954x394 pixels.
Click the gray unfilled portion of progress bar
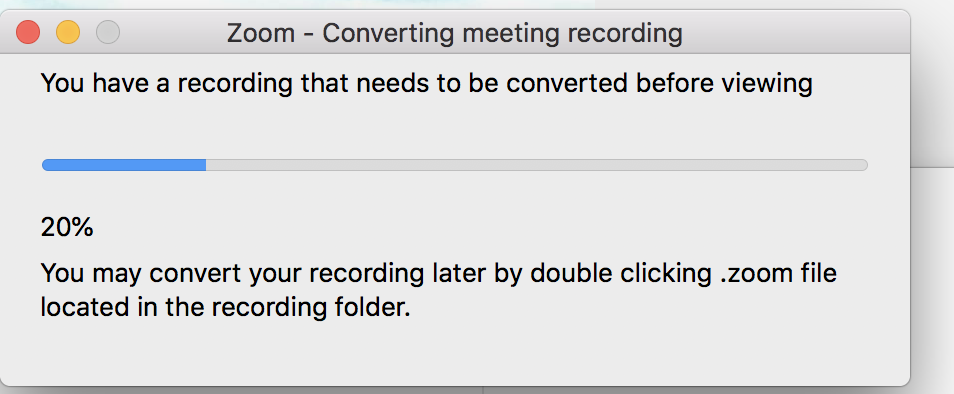[537, 165]
